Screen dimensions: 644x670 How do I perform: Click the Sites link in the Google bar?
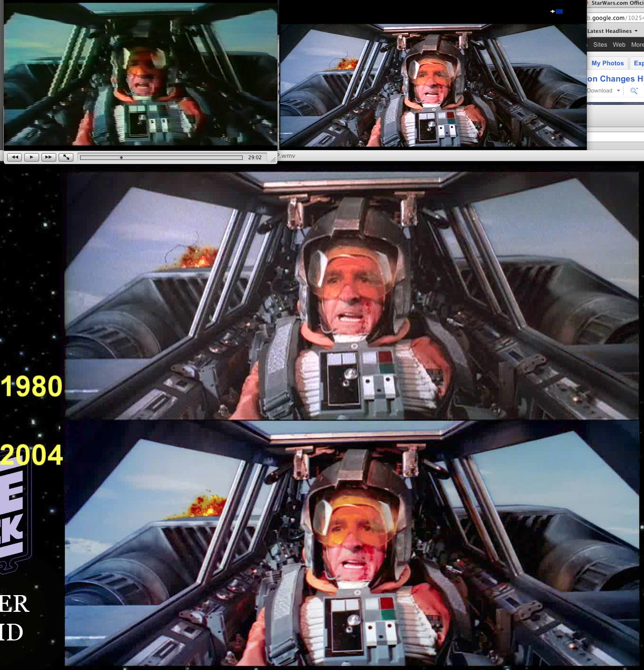click(600, 45)
